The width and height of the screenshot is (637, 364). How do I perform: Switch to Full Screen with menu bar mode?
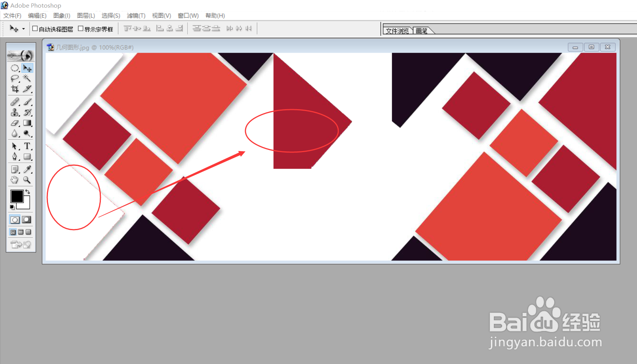(21, 232)
